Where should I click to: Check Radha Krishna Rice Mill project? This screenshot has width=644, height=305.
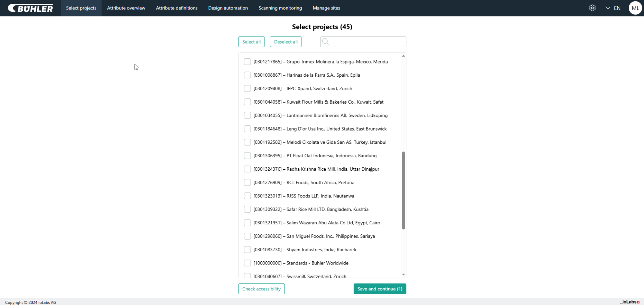tap(247, 169)
